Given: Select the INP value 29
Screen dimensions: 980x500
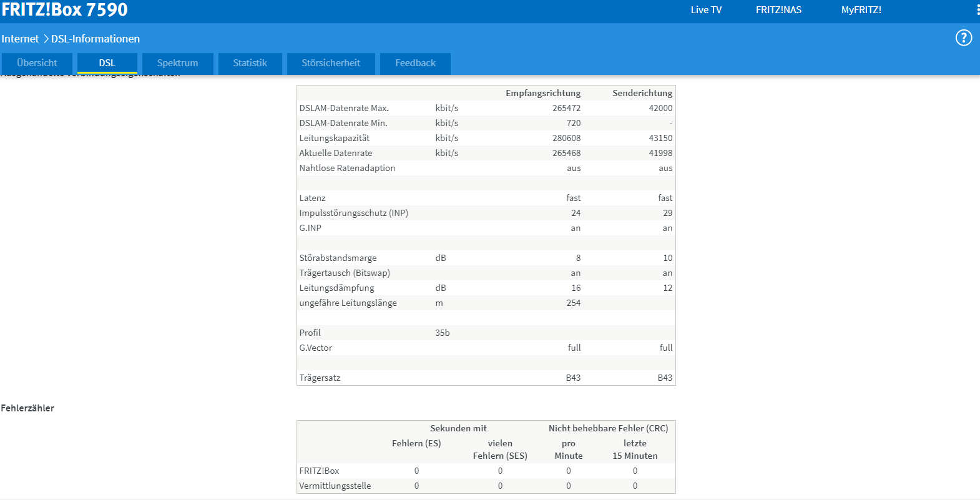Looking at the screenshot, I should point(668,213).
